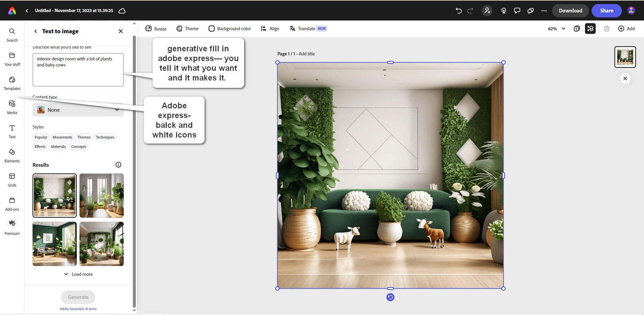644x315 pixels.
Task: Open the comments speech bubble icon
Action: pos(517,11)
